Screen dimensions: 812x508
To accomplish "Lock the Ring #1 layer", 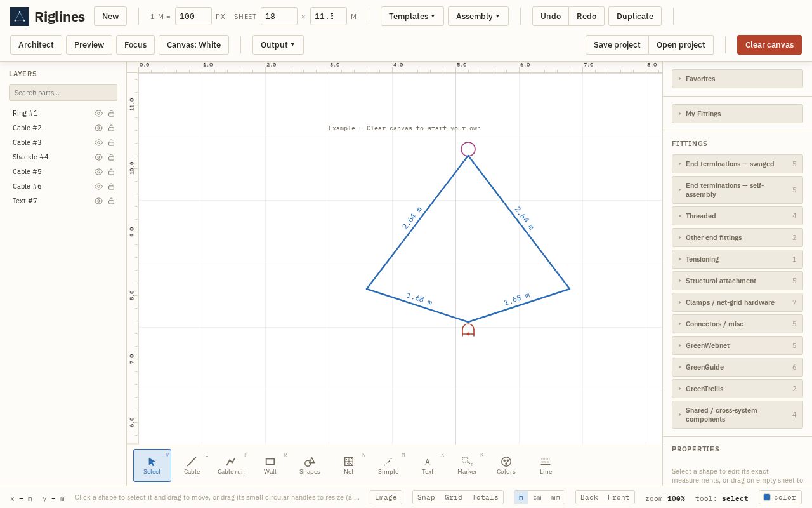I will [x=111, y=113].
